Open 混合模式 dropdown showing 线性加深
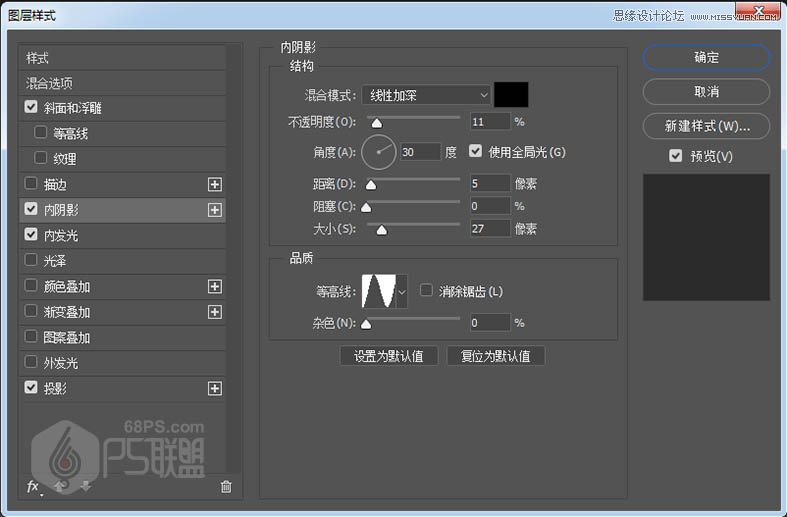 426,95
